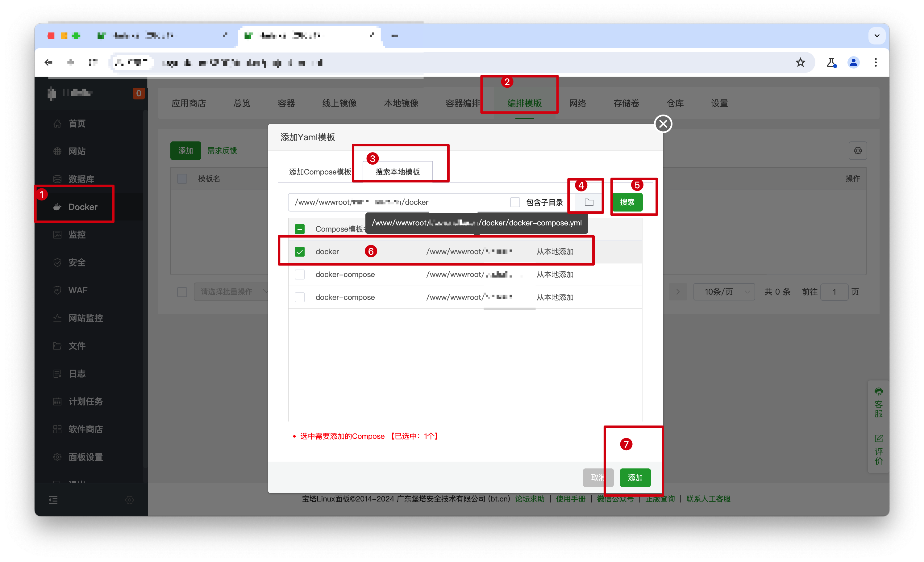Open the 论坛求助 footer link

pyautogui.click(x=530, y=499)
